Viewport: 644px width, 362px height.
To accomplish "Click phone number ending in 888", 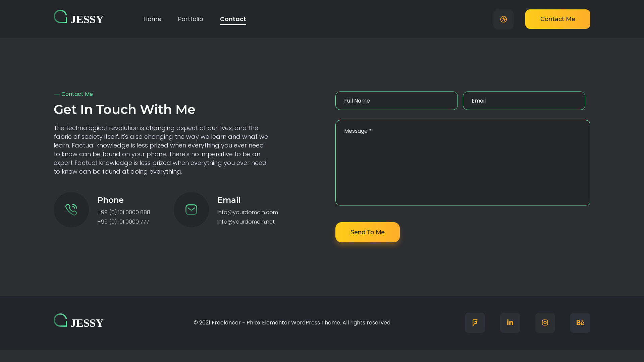I will coord(124,213).
